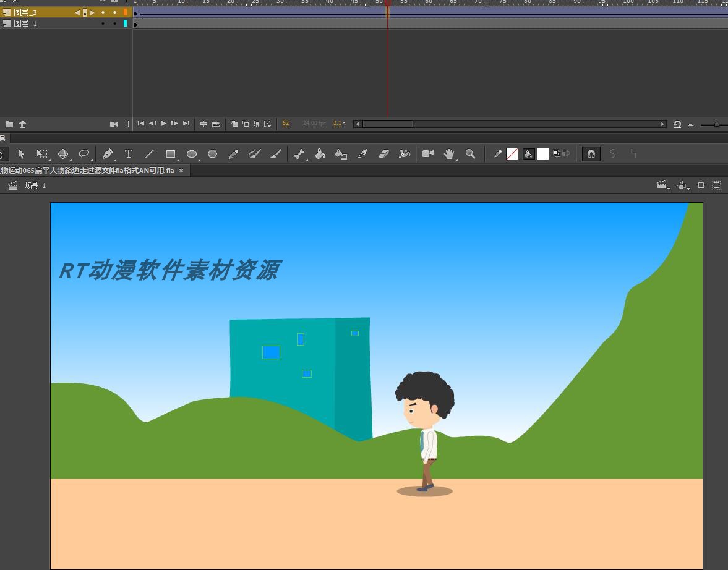Select the Paint Brush tool
This screenshot has height=570, width=728.
(x=254, y=154)
